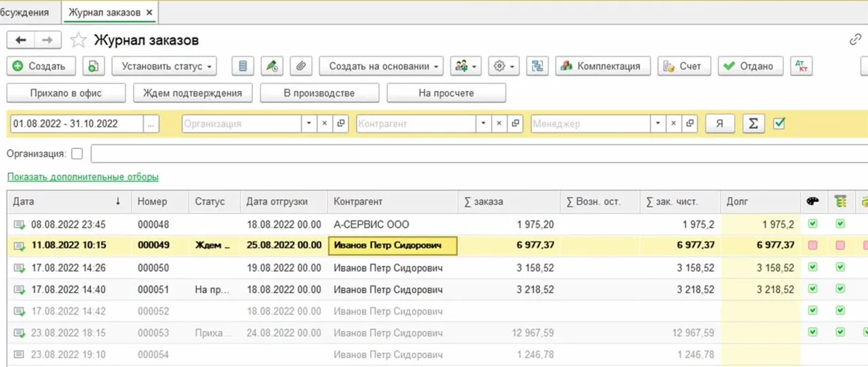Click the green stack icon column header

click(841, 201)
